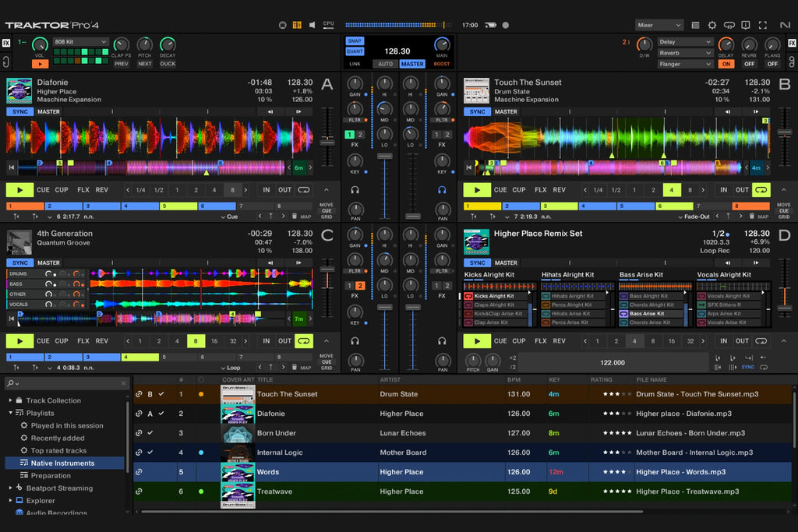The height and width of the screenshot is (532, 798).
Task: Switch Traktor to fullscreen mode
Action: click(x=763, y=25)
